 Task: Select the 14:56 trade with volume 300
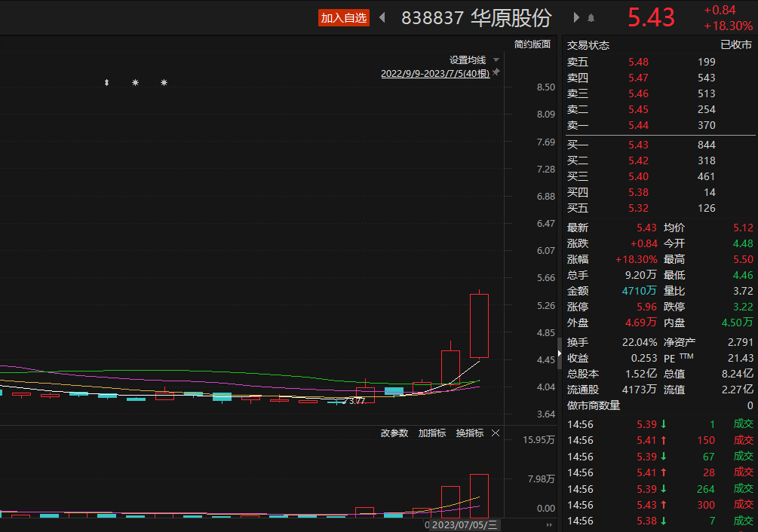coord(660,505)
